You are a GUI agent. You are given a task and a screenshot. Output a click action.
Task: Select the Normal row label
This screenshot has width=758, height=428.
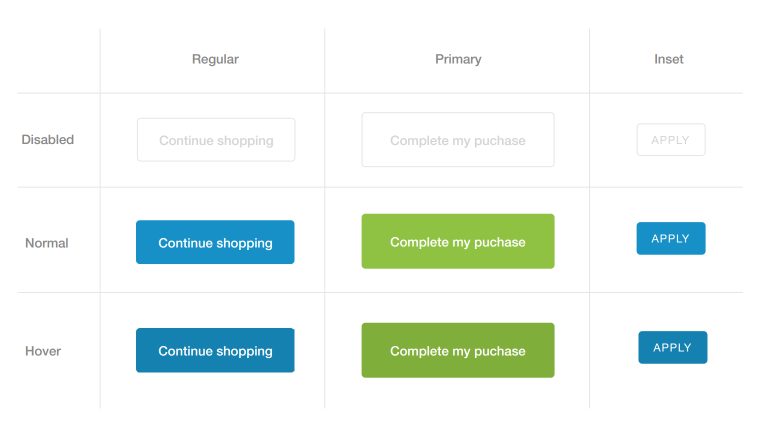46,243
